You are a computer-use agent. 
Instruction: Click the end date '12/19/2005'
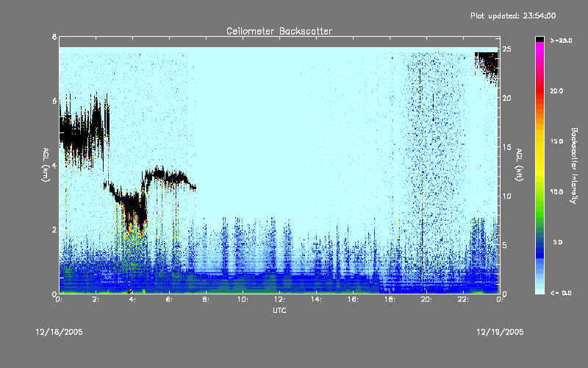click(500, 332)
